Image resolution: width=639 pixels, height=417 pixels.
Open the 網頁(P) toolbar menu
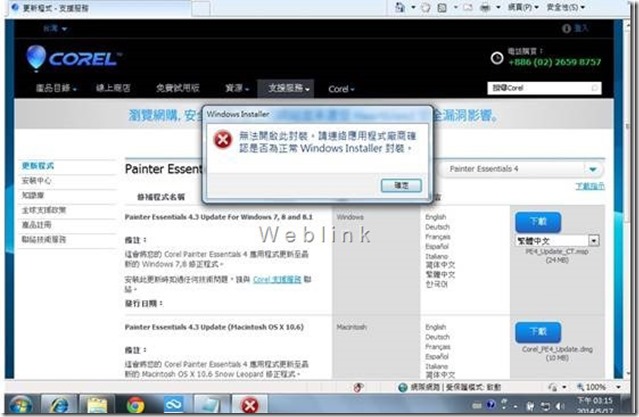[523, 7]
